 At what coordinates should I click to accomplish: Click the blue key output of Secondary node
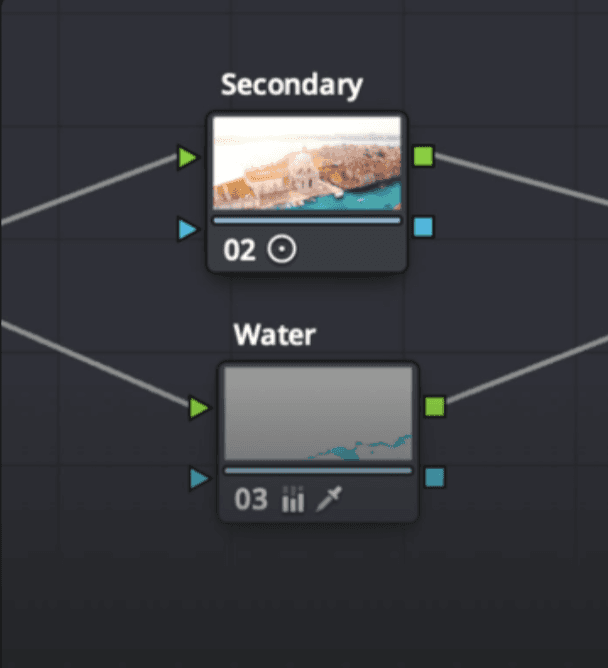click(423, 227)
